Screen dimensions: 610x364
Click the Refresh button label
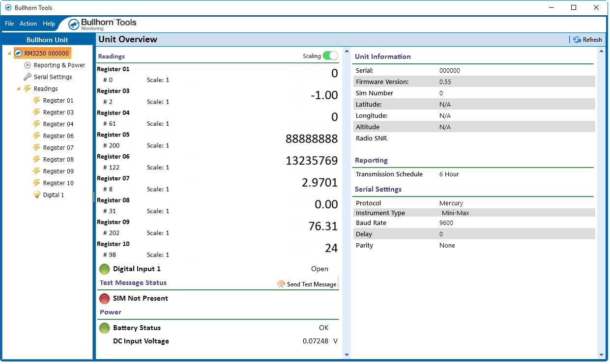592,40
